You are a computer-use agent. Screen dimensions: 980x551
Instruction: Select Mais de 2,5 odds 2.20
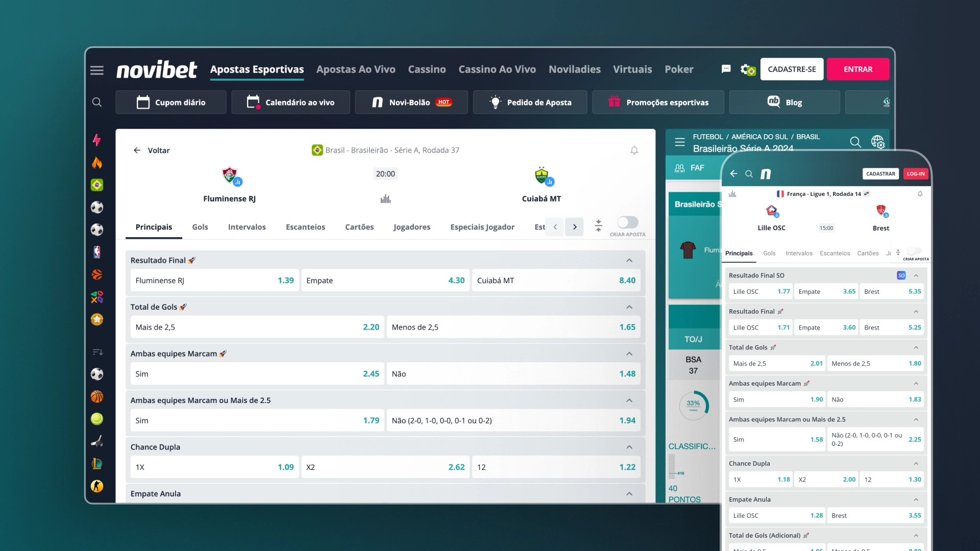click(257, 327)
